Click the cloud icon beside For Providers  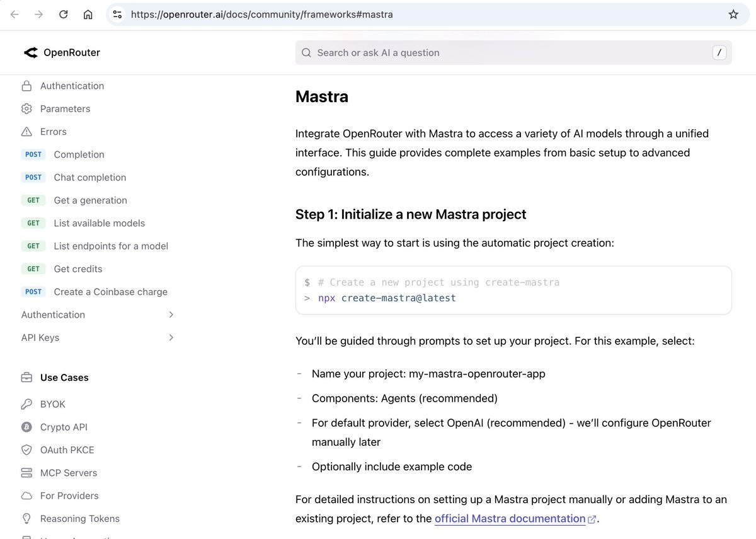pyautogui.click(x=26, y=496)
